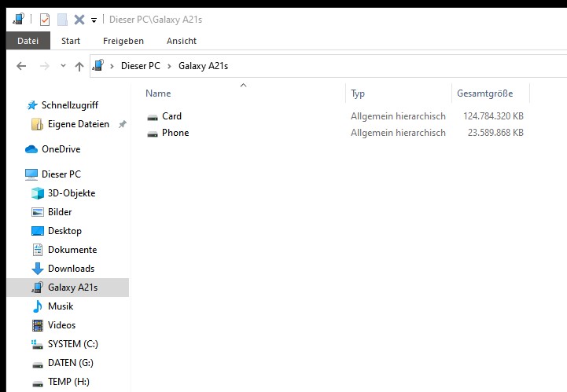Click the Videos film strip icon

[x=38, y=325]
